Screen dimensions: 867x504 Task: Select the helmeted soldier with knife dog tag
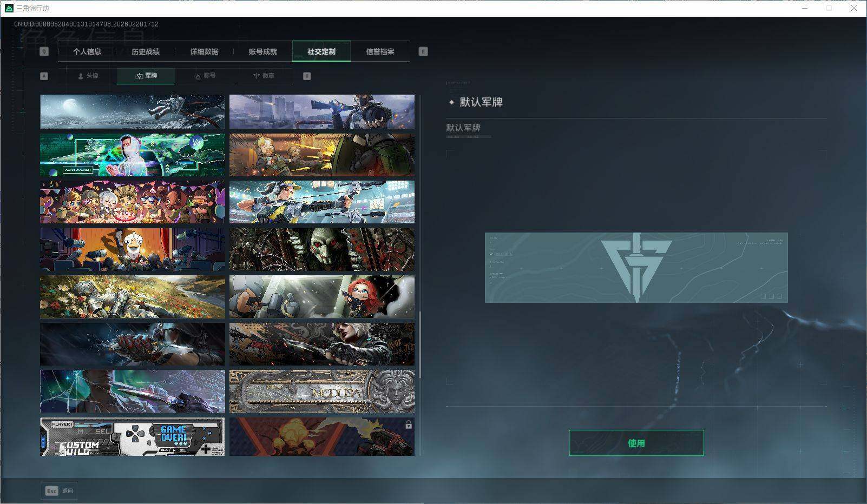[133, 344]
